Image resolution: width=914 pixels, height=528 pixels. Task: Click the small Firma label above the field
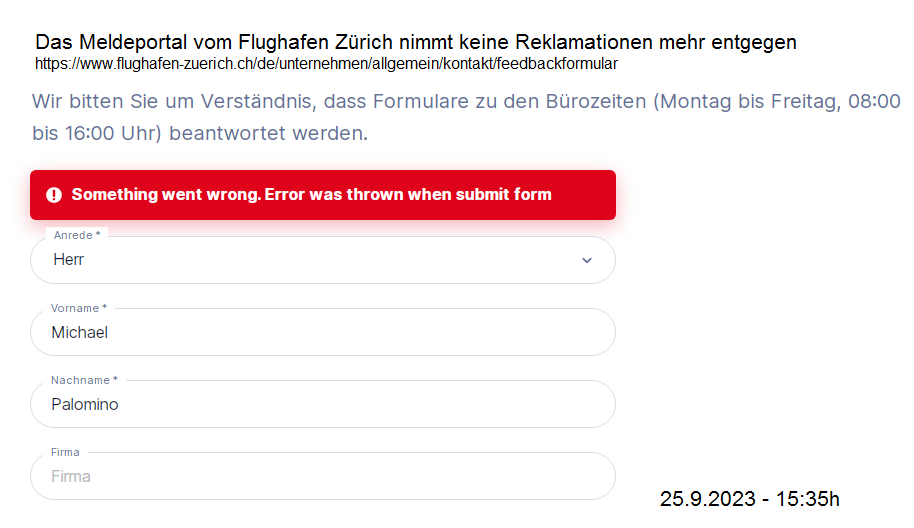point(65,452)
